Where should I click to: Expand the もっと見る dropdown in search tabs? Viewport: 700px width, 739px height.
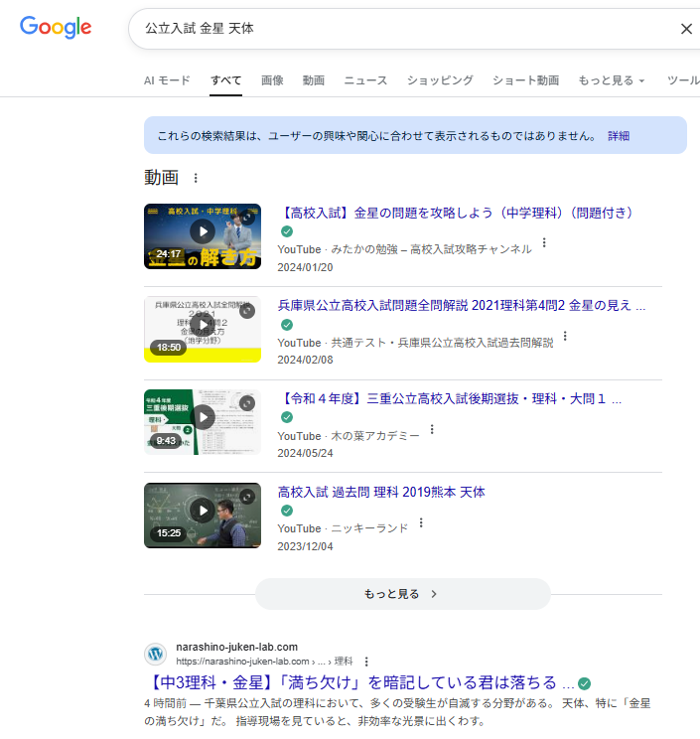tap(612, 80)
